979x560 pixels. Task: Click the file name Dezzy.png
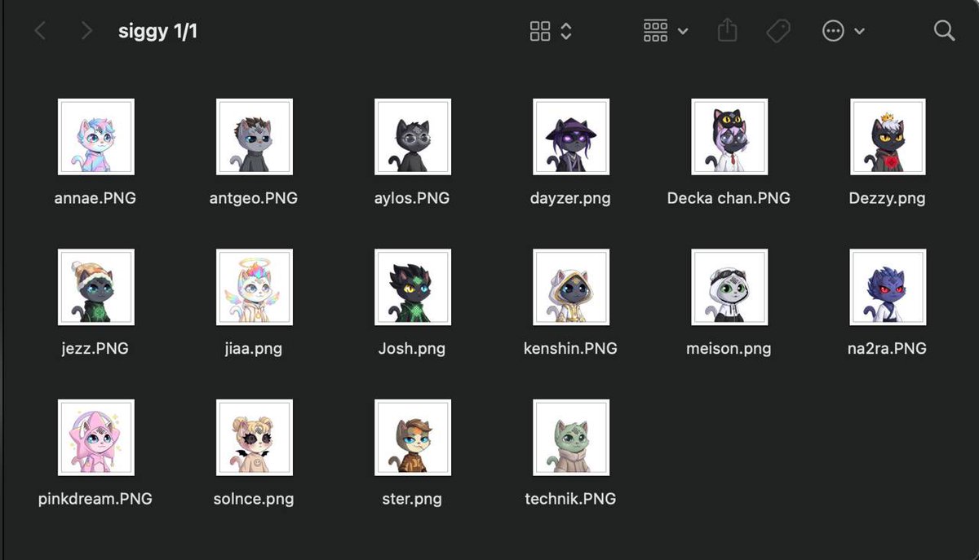tap(887, 198)
